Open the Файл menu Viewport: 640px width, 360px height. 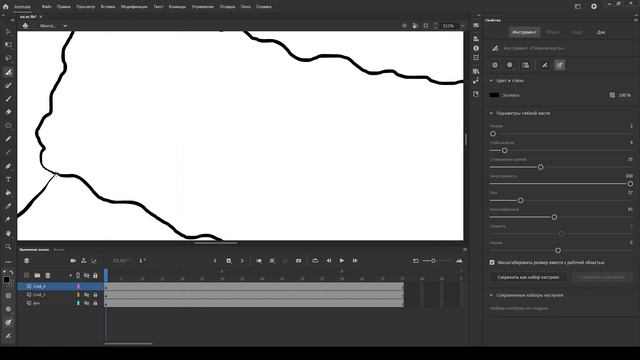(47, 7)
